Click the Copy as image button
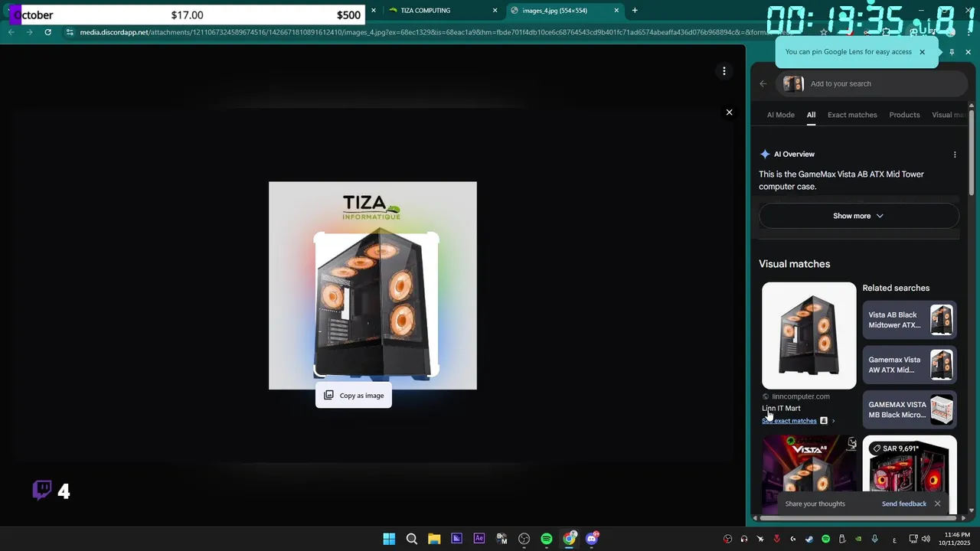Image resolution: width=980 pixels, height=551 pixels. (x=354, y=396)
